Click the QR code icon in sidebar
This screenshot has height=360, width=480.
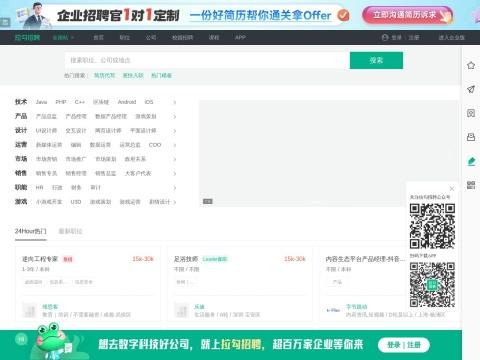pos(471,185)
